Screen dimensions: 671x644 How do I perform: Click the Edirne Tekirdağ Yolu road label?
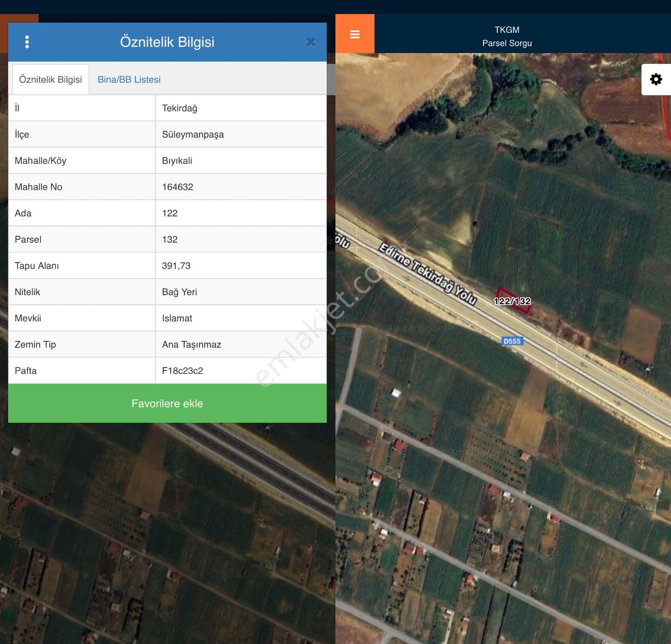(428, 273)
